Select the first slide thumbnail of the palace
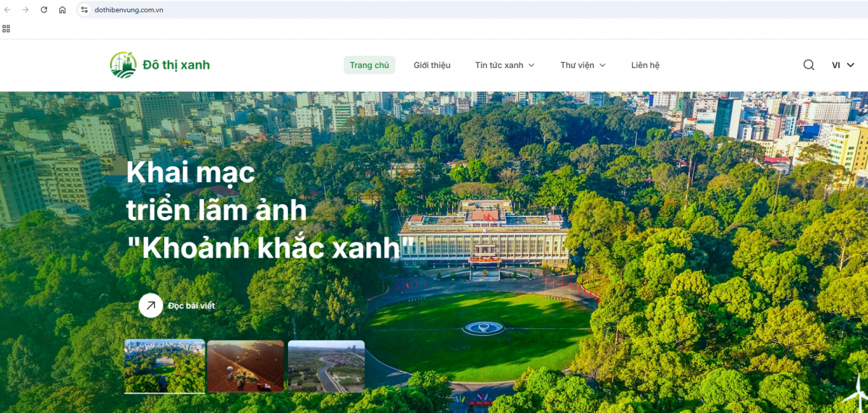 point(165,366)
